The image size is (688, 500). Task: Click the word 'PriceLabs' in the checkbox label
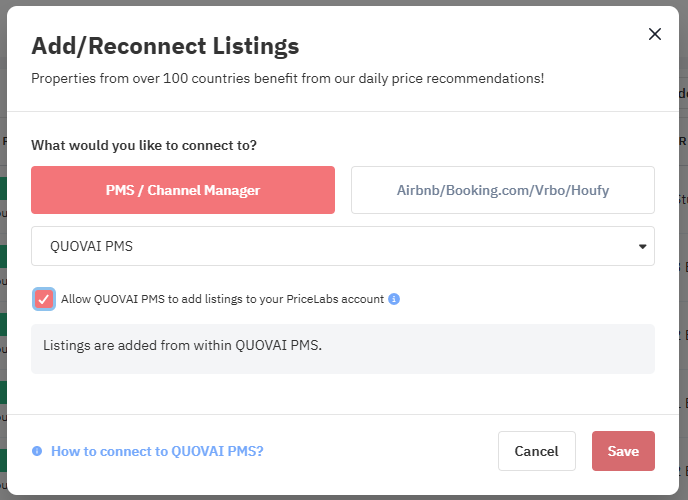point(312,299)
